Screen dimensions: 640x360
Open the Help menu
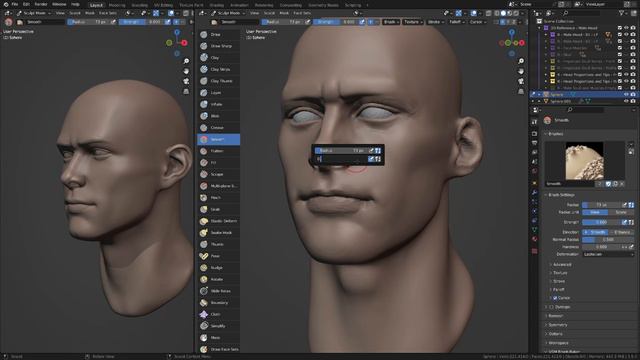76,4
